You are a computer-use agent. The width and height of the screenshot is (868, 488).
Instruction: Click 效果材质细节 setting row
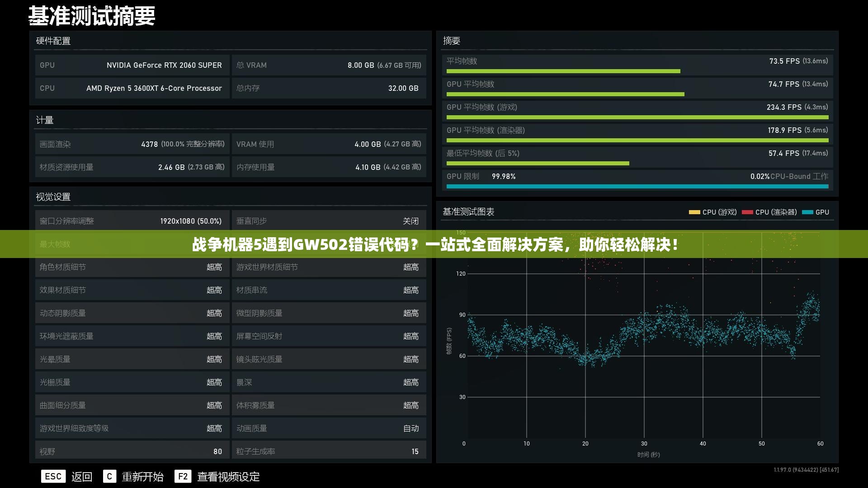tap(132, 290)
